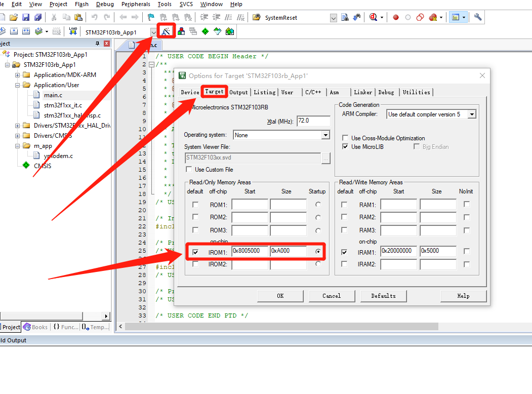Click Help button in dialog
This screenshot has height=394, width=532.
click(463, 296)
